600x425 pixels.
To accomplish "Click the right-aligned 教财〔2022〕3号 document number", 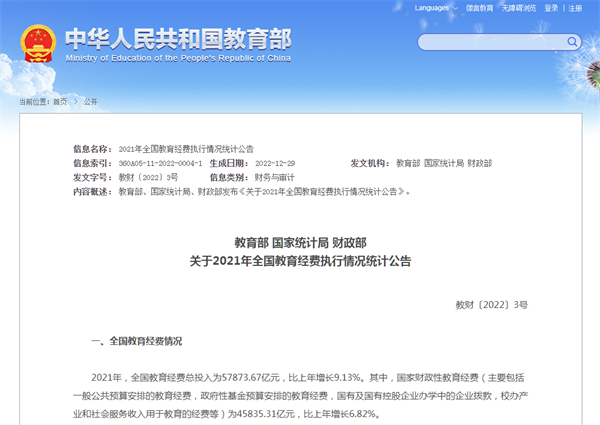I will (491, 305).
